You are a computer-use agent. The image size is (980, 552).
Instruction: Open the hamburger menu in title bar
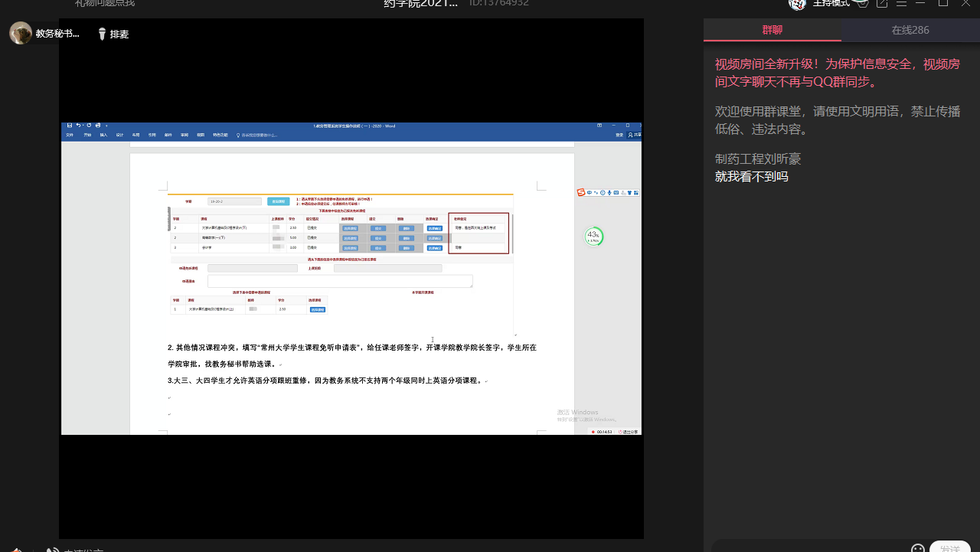[x=902, y=3]
